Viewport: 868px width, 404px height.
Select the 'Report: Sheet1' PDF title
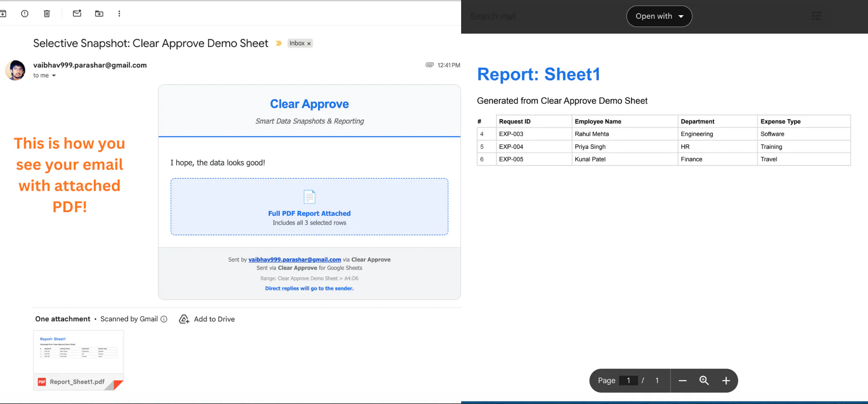point(539,75)
